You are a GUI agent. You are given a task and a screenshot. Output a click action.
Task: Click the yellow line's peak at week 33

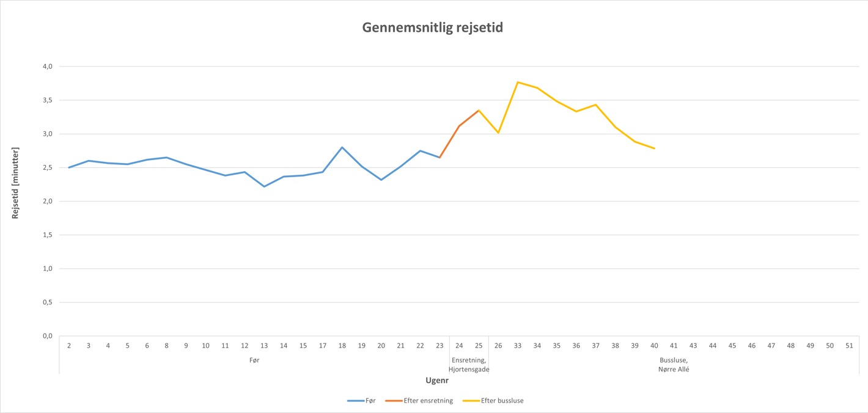(x=518, y=82)
